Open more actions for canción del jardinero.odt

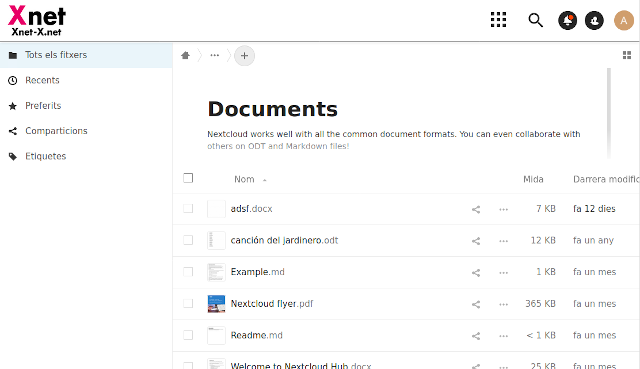[x=504, y=241]
